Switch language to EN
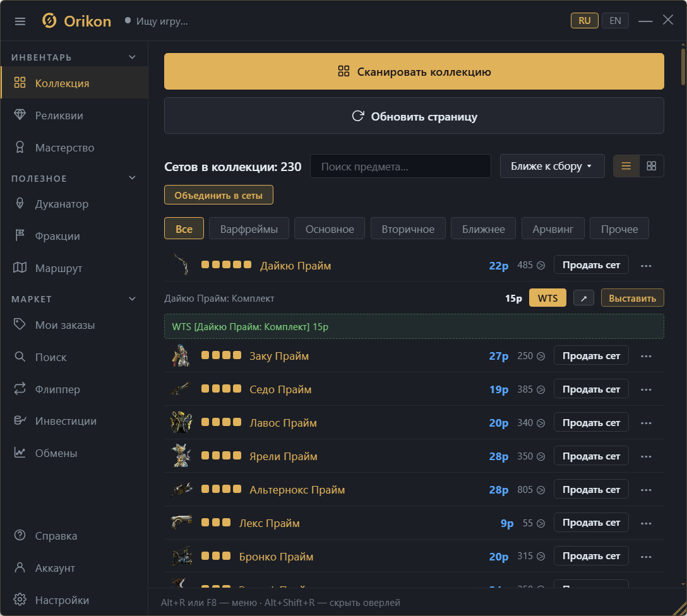Screen dimensions: 687x616 pos(615,21)
